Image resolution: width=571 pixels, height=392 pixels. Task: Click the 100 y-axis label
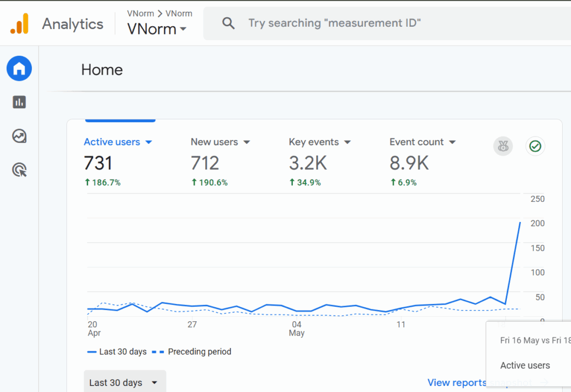[538, 273]
